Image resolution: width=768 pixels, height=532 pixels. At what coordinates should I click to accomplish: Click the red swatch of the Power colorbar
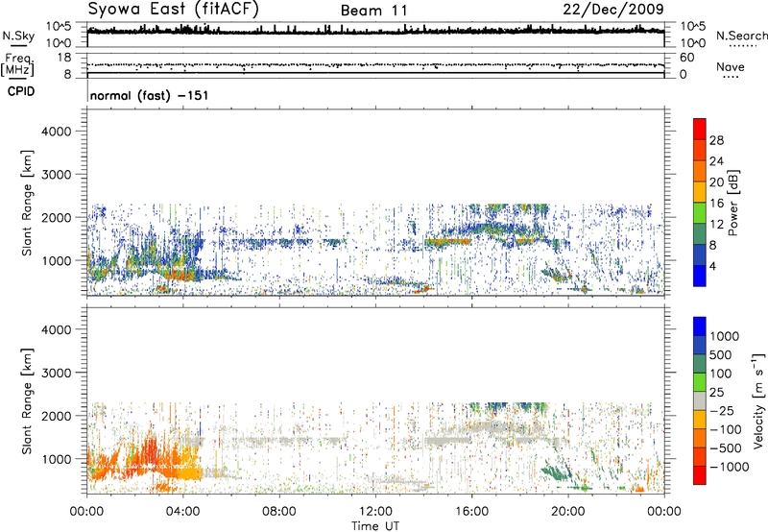(699, 129)
